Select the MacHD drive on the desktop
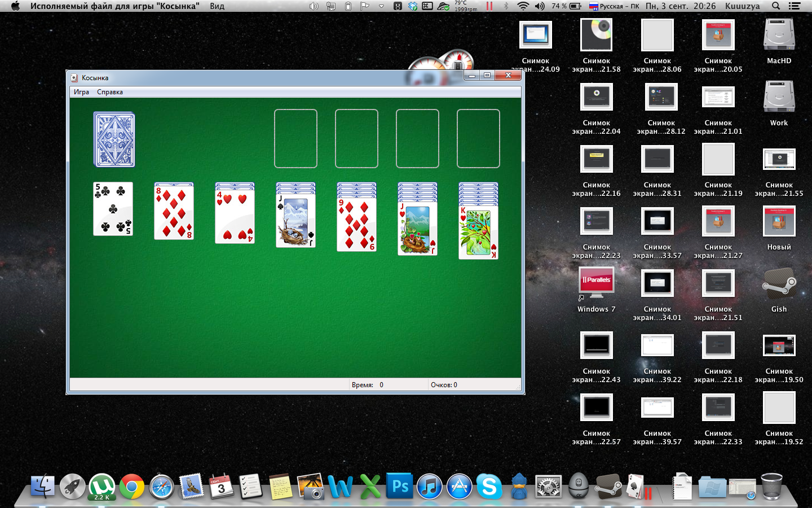This screenshot has height=508, width=812. coord(779,41)
